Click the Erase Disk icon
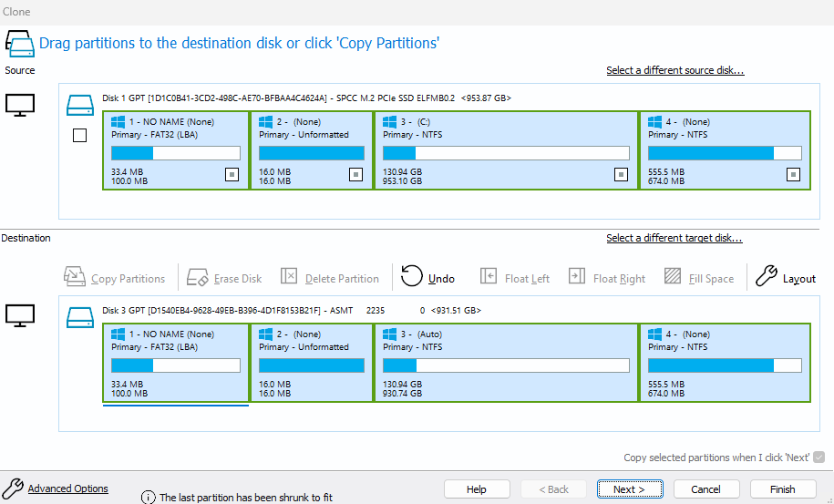The height and width of the screenshot is (504, 834). click(x=197, y=277)
